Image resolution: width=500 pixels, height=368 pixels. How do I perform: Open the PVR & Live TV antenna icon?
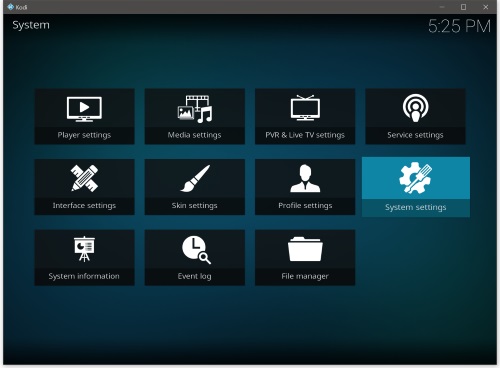(x=305, y=108)
